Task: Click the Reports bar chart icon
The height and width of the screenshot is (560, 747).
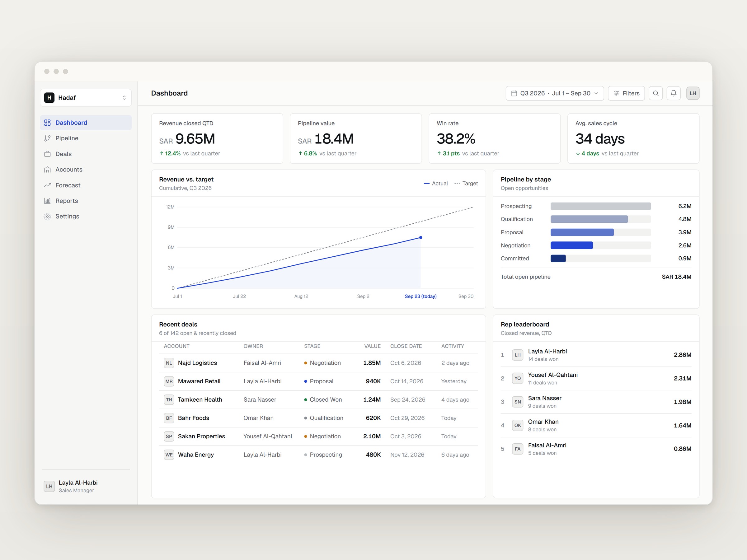Action: coord(48,201)
